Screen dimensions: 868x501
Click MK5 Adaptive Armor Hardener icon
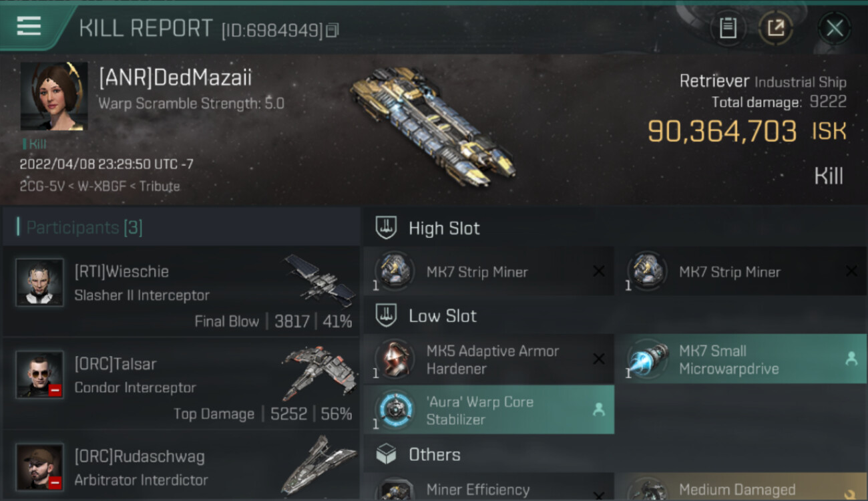(x=394, y=359)
